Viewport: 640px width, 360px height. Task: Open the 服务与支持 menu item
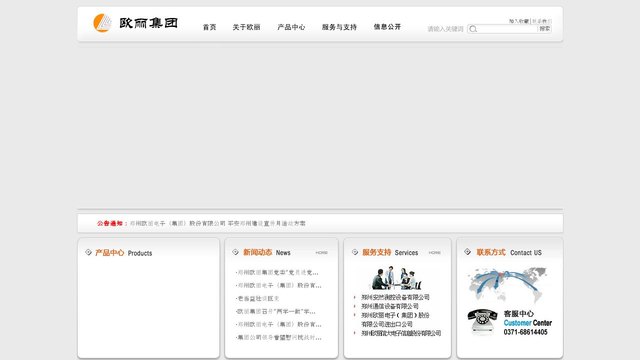pos(339,27)
